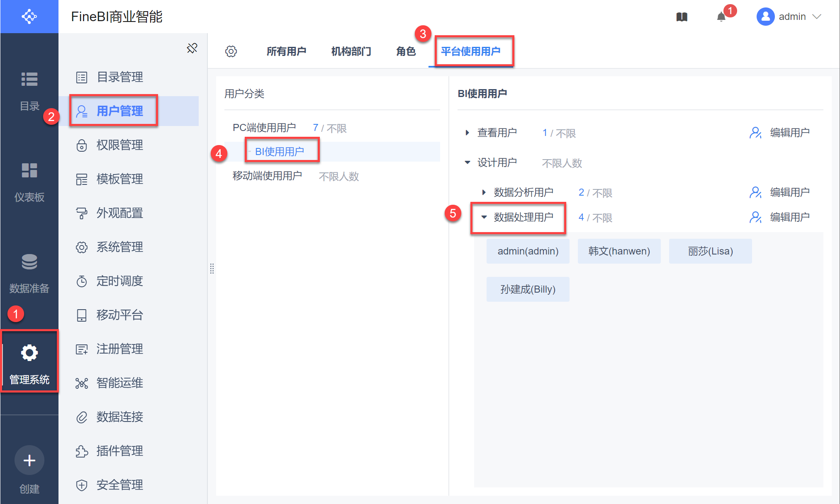The image size is (840, 504).
Task: Open the 数据准备 database icon
Action: pos(29,262)
